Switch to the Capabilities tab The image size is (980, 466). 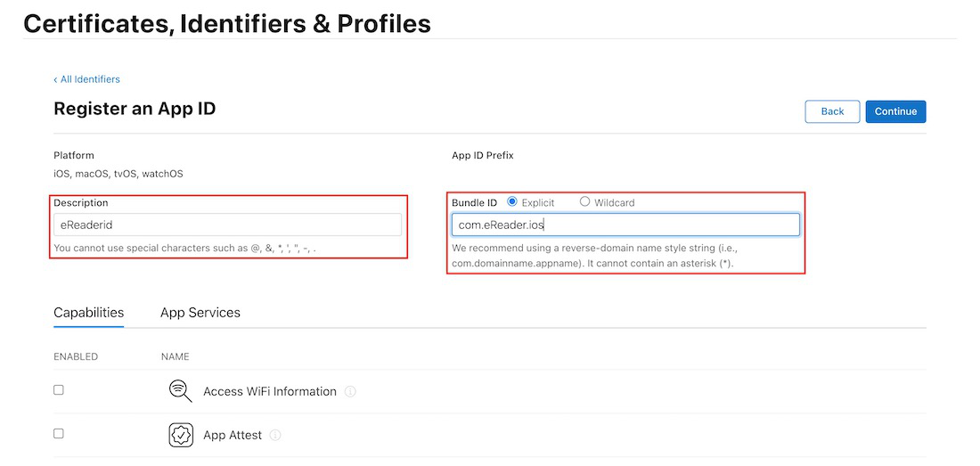[88, 313]
